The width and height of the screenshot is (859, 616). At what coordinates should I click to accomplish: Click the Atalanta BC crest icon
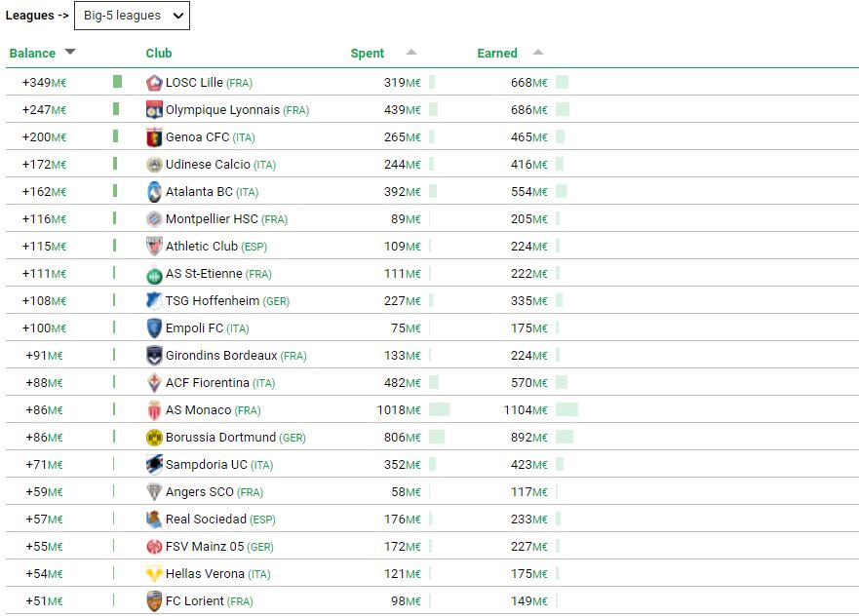(154, 192)
